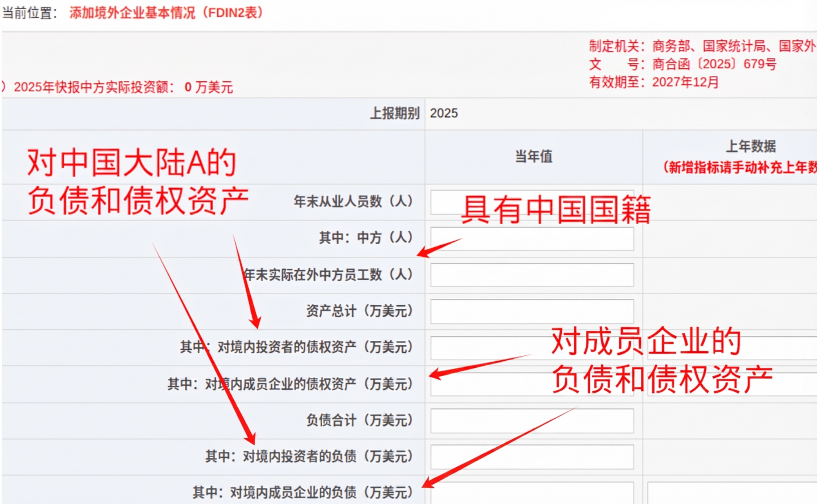Click 对境内成员企业的负债 current-year input
Screen dimensions: 817x504
click(532, 493)
